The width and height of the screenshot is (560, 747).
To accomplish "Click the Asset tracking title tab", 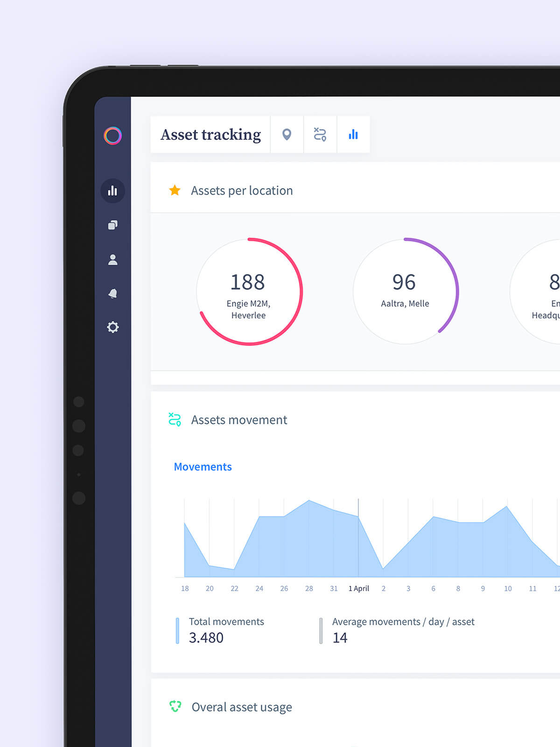I will click(210, 134).
